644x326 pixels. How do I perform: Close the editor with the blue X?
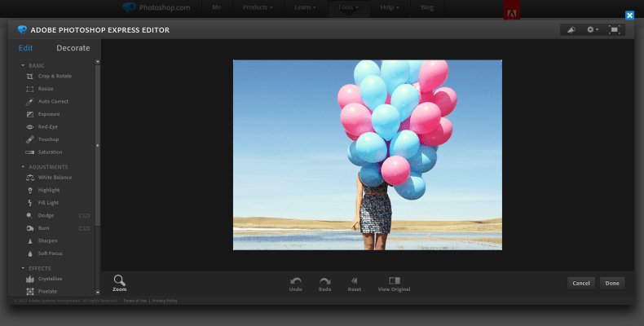(x=629, y=15)
